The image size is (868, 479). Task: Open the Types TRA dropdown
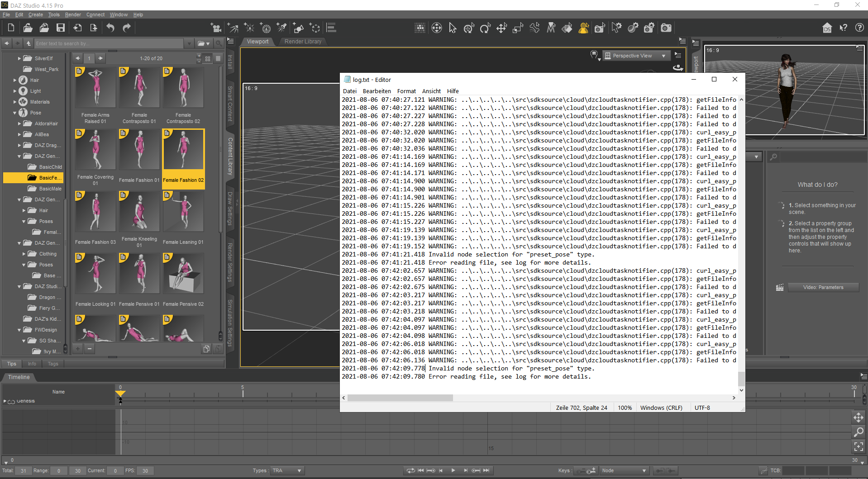(x=287, y=470)
